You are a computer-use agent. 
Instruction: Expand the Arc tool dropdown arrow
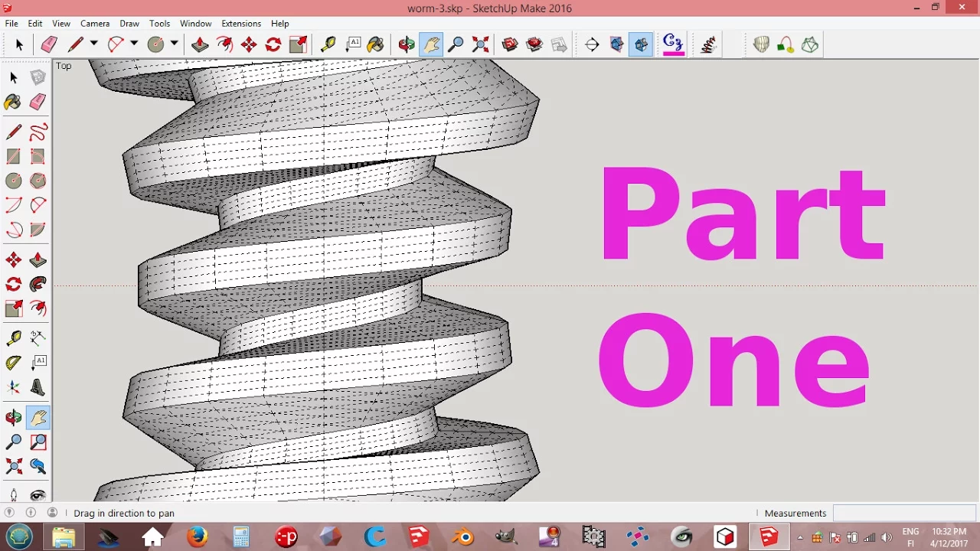pyautogui.click(x=133, y=44)
